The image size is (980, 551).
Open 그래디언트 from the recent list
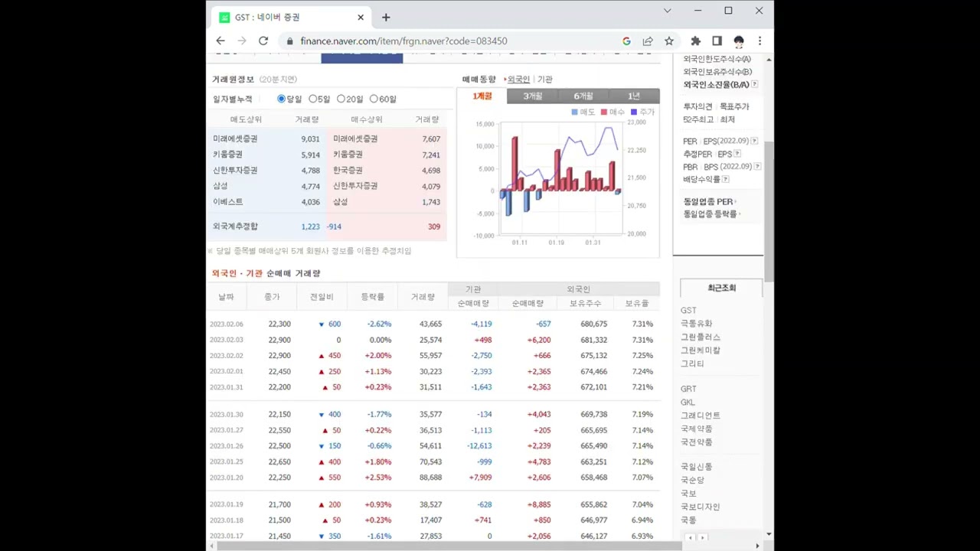click(701, 416)
